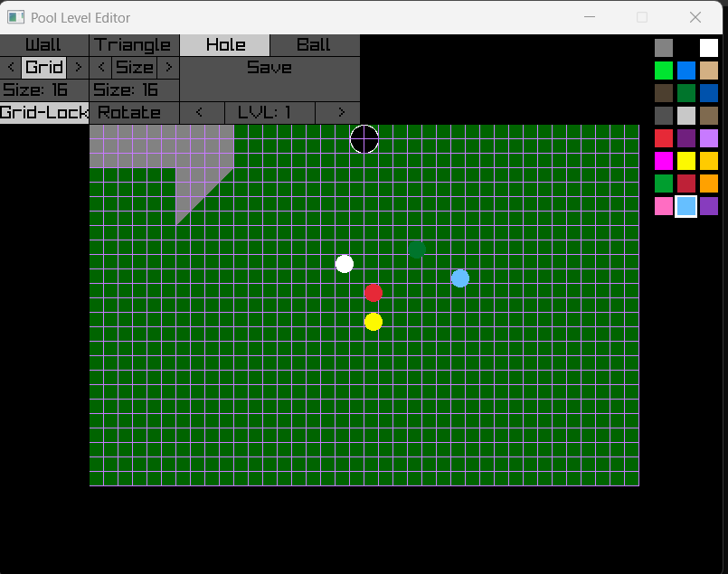Switch to the Ball tool
The image size is (728, 574).
coord(315,45)
